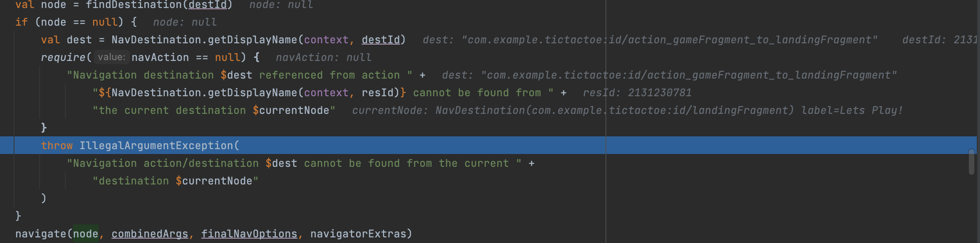Click the vertical scrollbar thumb at right
The width and height of the screenshot is (980, 243).
971,162
